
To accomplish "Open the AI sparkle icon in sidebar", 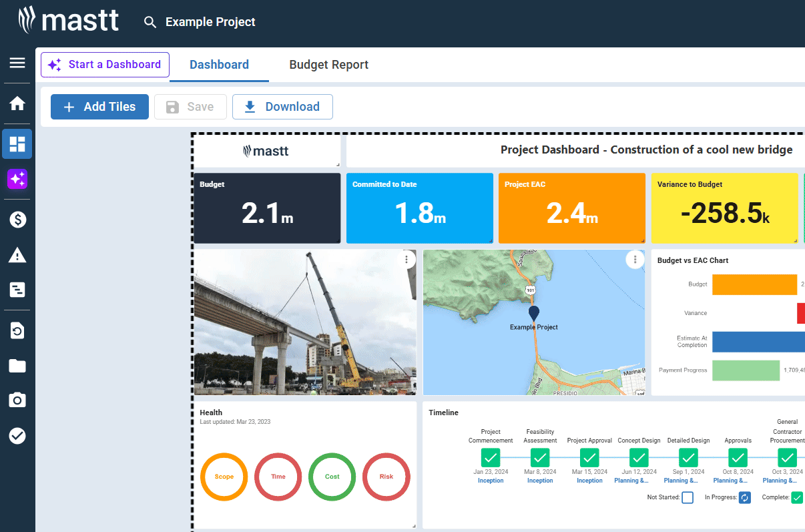I will coord(17,179).
